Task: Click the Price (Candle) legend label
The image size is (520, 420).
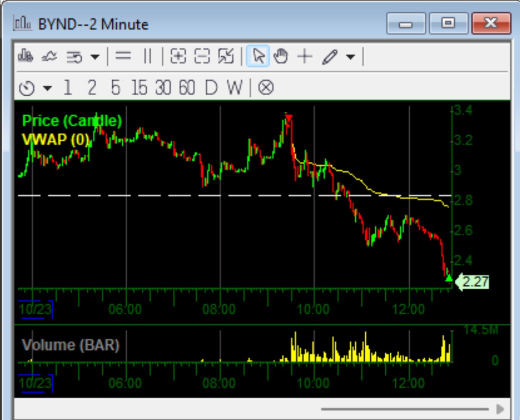Action: (x=72, y=121)
